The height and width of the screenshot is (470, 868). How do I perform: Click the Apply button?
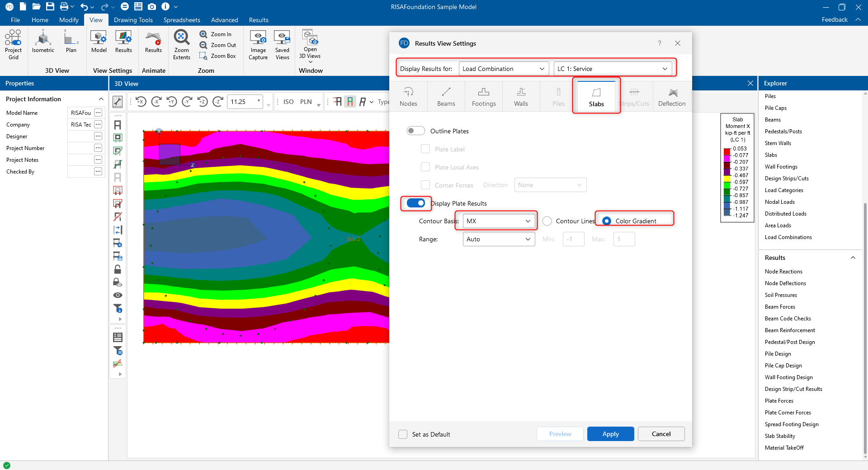(x=610, y=434)
